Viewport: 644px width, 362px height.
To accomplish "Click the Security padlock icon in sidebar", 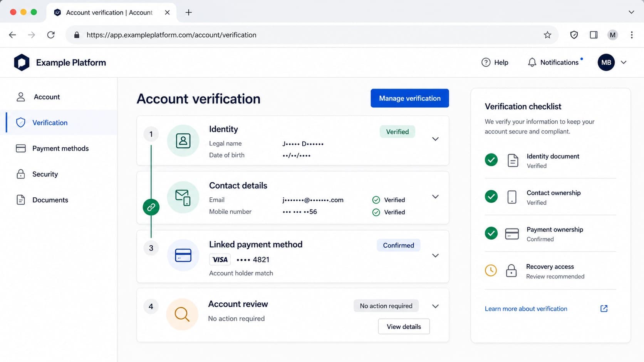I will [21, 174].
